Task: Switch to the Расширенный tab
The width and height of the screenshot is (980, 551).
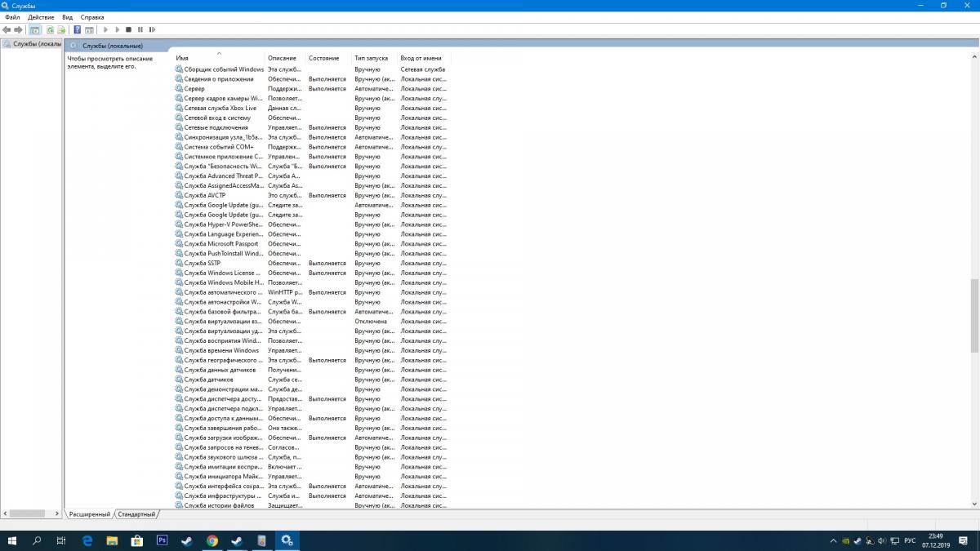Action: (x=89, y=514)
